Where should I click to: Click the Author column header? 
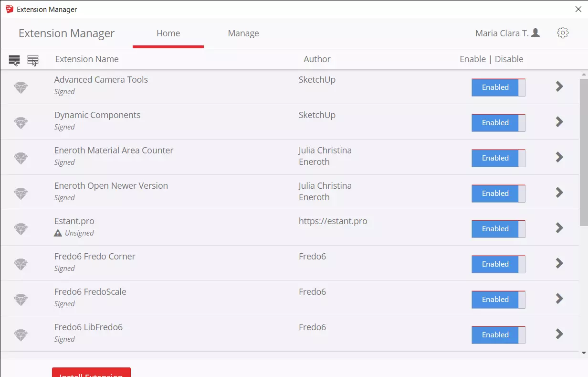[317, 59]
